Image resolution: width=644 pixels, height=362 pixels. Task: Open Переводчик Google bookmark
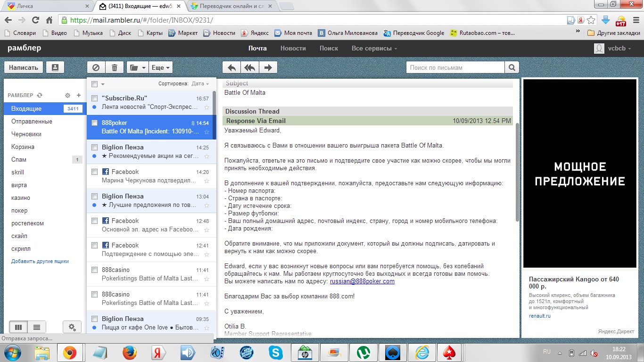click(414, 33)
